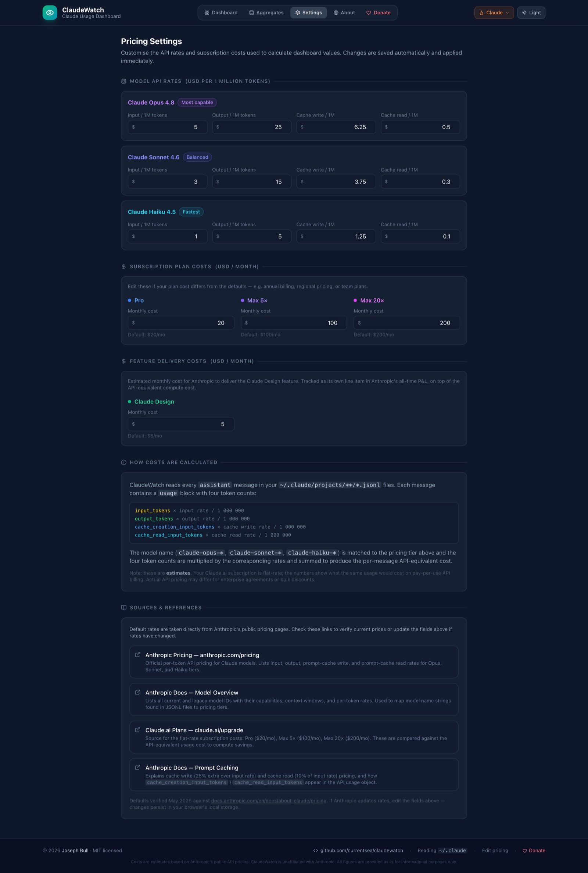Click external link icon beside Claude.ai Plans

(x=137, y=730)
